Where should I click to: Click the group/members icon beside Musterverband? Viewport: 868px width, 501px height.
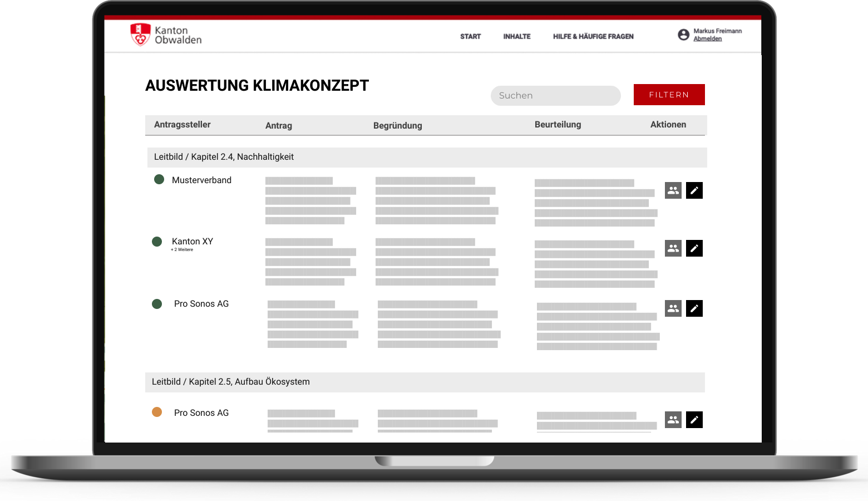[673, 190]
